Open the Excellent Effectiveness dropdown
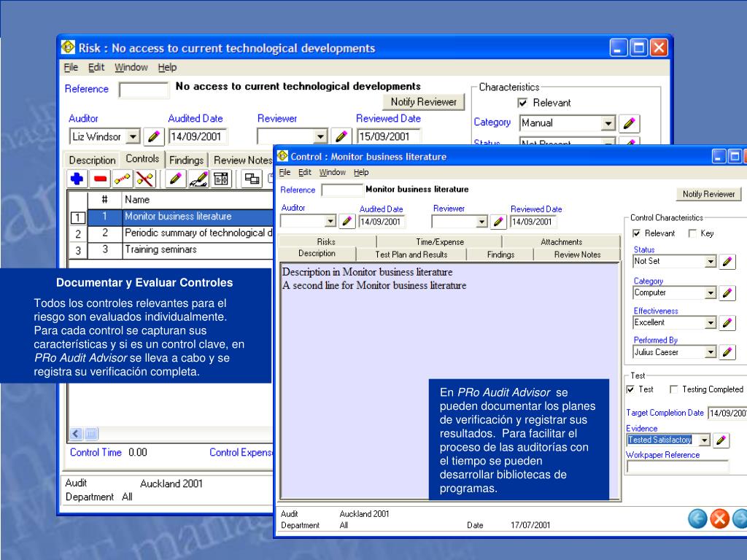 coord(711,323)
